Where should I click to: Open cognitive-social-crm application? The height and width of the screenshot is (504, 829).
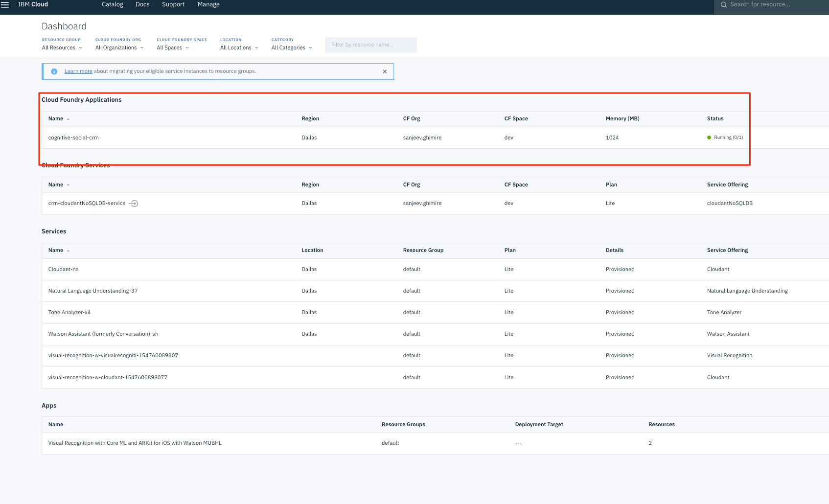click(x=73, y=137)
